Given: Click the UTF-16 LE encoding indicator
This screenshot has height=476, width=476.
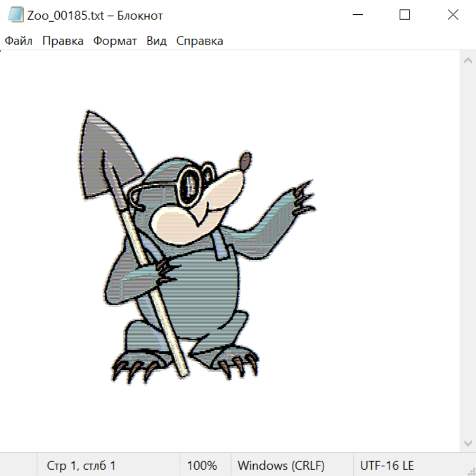Looking at the screenshot, I should [387, 465].
